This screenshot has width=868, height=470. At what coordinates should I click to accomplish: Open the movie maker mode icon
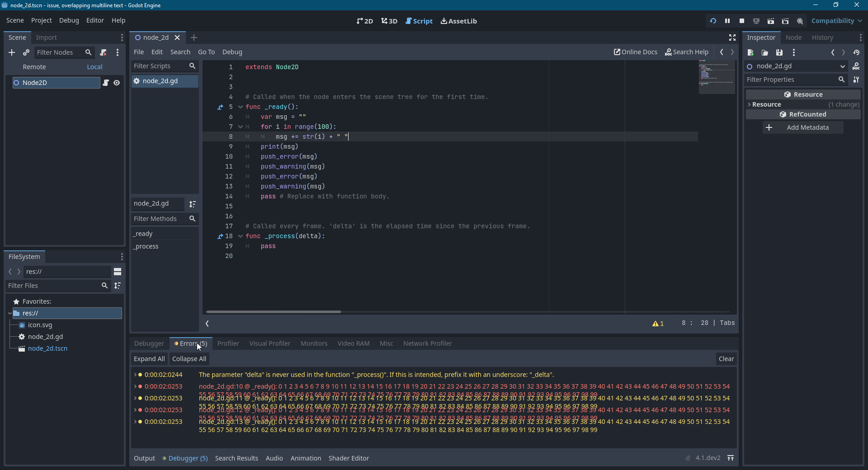pyautogui.click(x=800, y=21)
